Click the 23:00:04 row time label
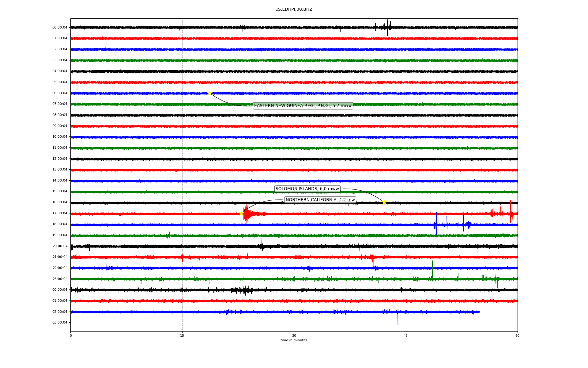This screenshot has height=368, width=588. (x=60, y=279)
